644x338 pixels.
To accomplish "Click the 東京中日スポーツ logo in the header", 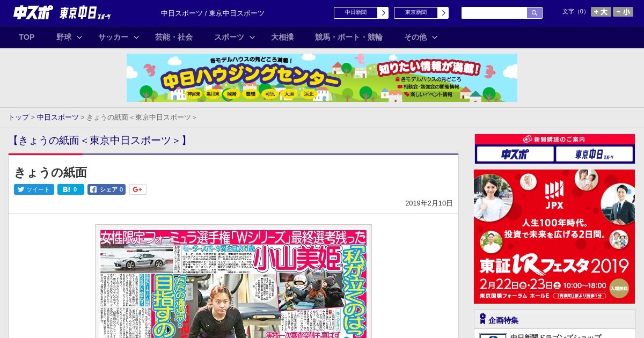I will click(85, 13).
